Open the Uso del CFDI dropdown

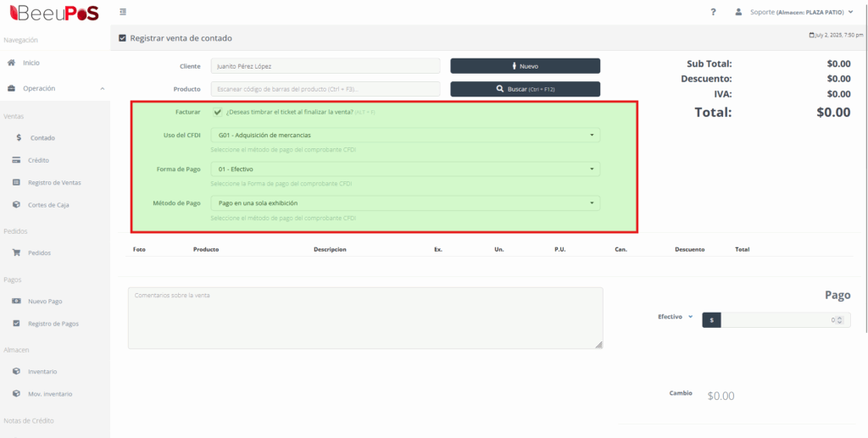point(405,135)
